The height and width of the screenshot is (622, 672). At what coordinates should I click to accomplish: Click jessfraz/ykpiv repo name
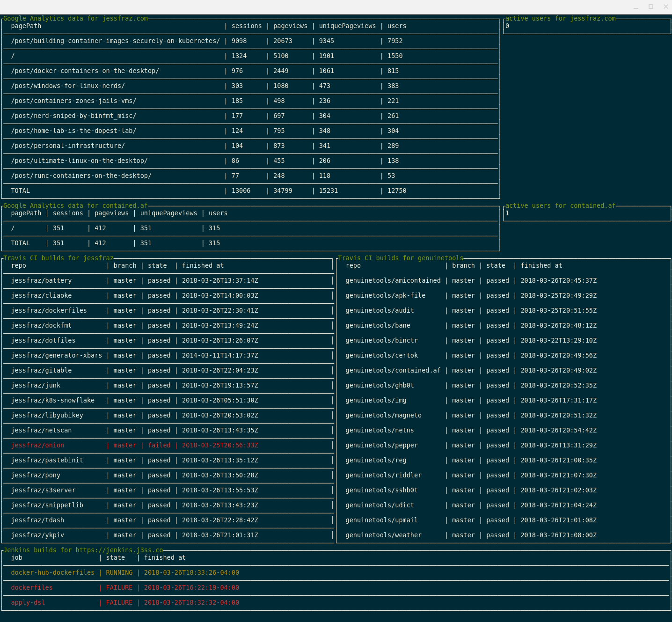click(x=37, y=535)
